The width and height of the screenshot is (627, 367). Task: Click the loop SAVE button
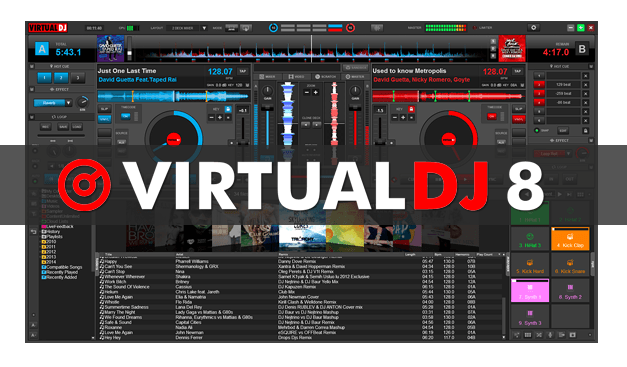tap(63, 127)
